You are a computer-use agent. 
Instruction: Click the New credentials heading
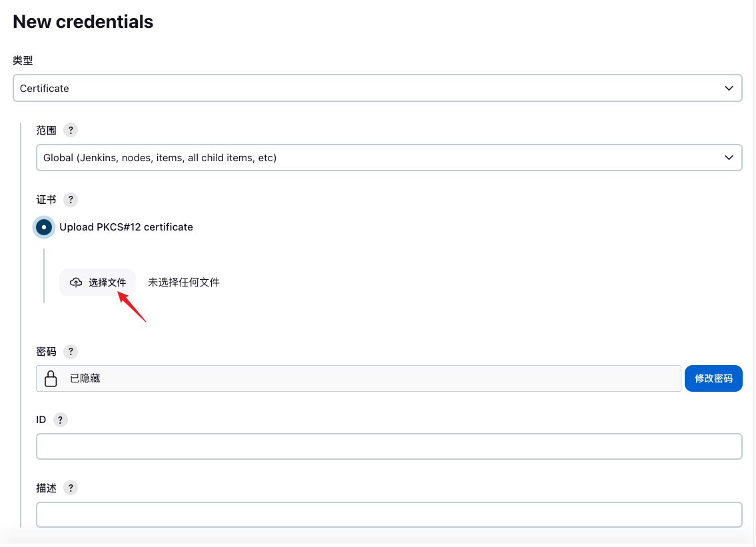tap(83, 22)
